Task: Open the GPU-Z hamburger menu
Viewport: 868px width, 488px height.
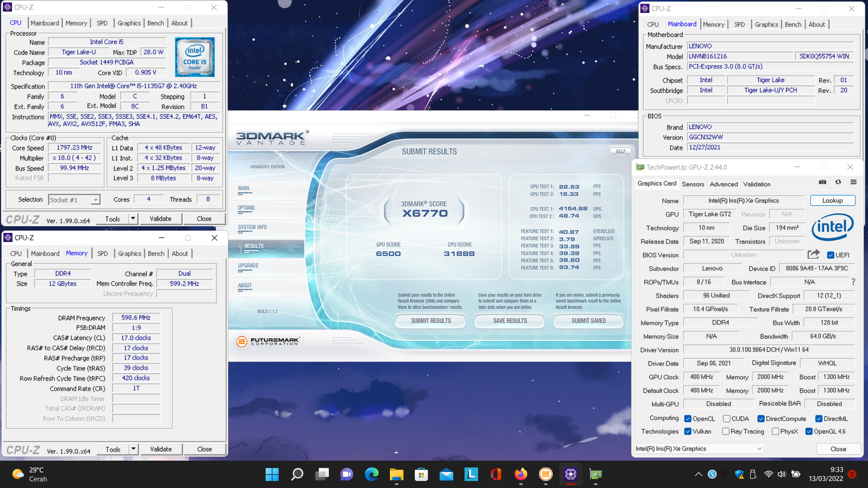Action: pos(854,182)
